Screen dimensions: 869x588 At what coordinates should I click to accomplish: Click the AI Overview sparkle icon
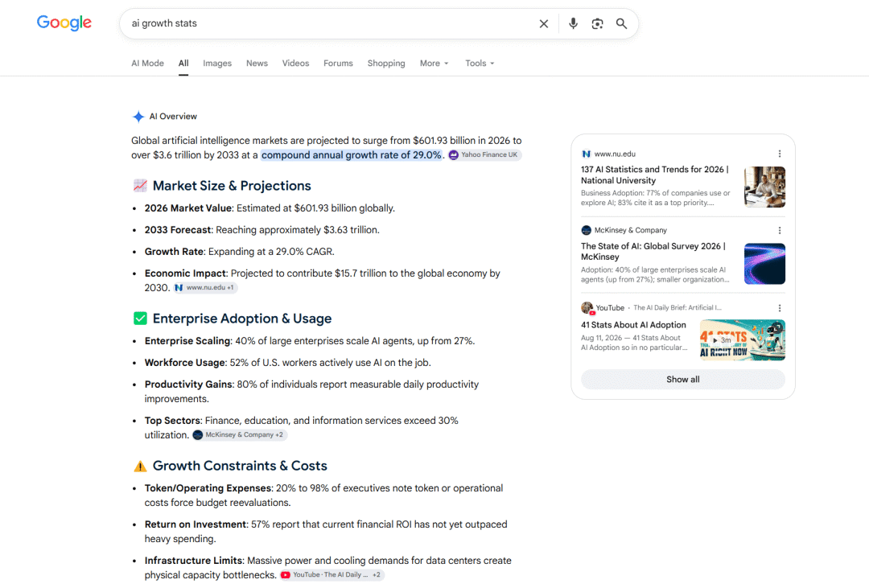[138, 117]
